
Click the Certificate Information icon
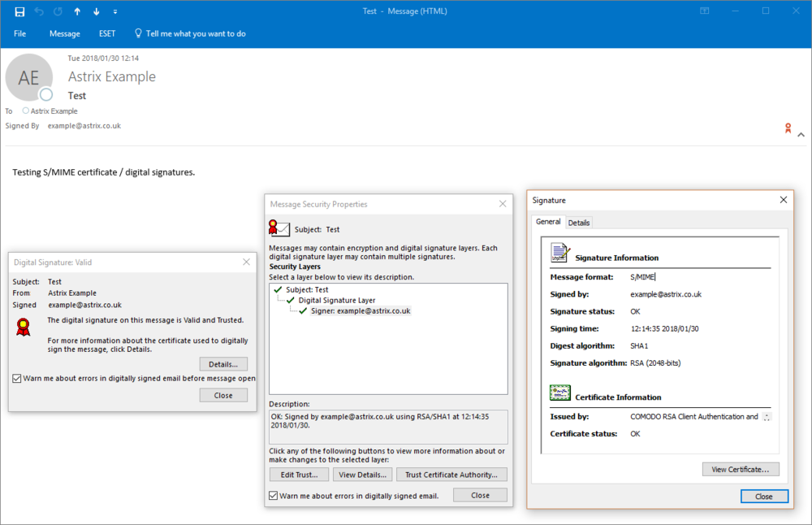coord(560,393)
